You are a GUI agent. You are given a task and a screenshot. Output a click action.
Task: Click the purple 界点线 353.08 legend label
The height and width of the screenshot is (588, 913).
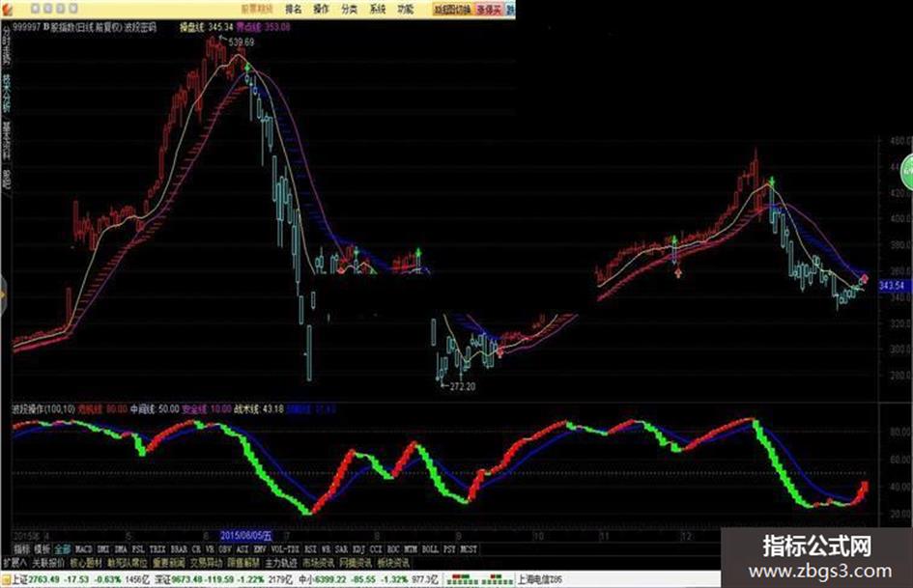[x=263, y=27]
